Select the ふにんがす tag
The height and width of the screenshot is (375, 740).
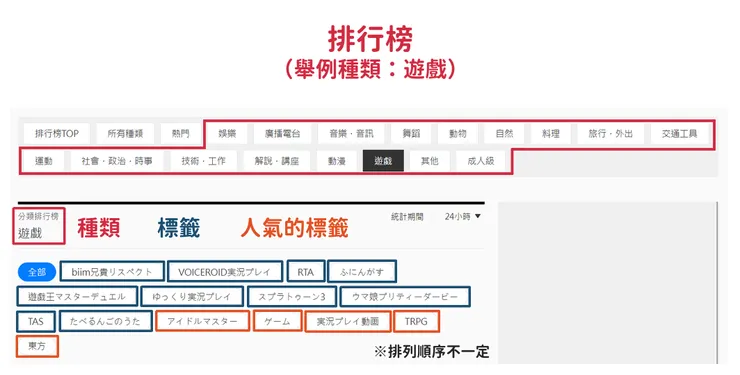point(362,272)
